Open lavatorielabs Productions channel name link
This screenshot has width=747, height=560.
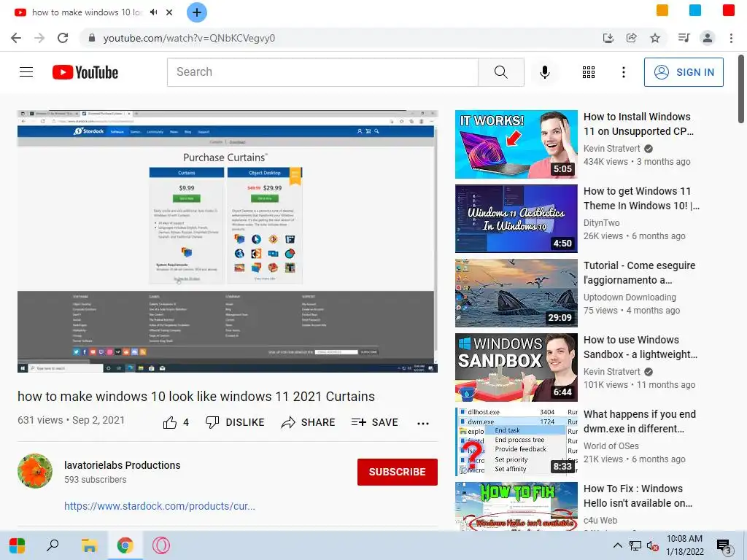pyautogui.click(x=123, y=465)
